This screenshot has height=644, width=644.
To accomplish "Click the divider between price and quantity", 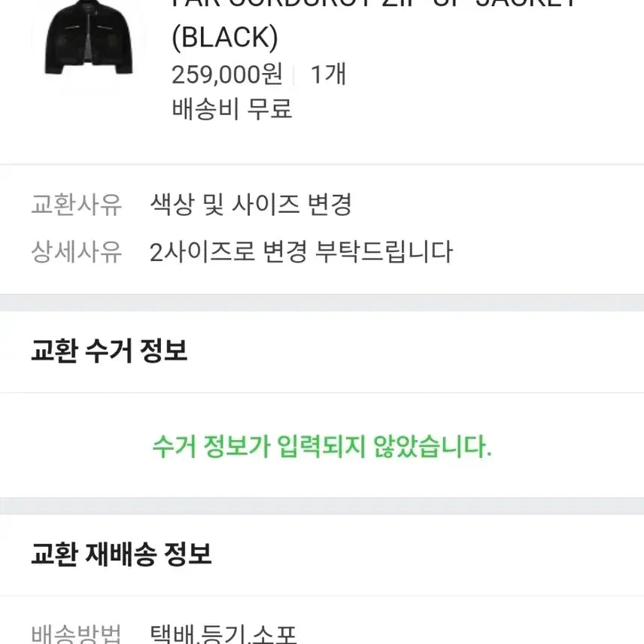I will pyautogui.click(x=293, y=74).
